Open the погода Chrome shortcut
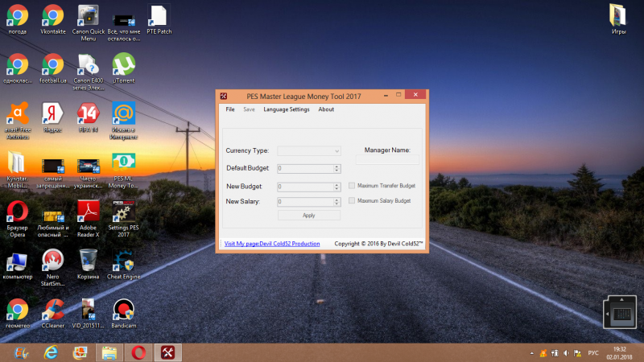This screenshot has width=644, height=362. [x=17, y=19]
